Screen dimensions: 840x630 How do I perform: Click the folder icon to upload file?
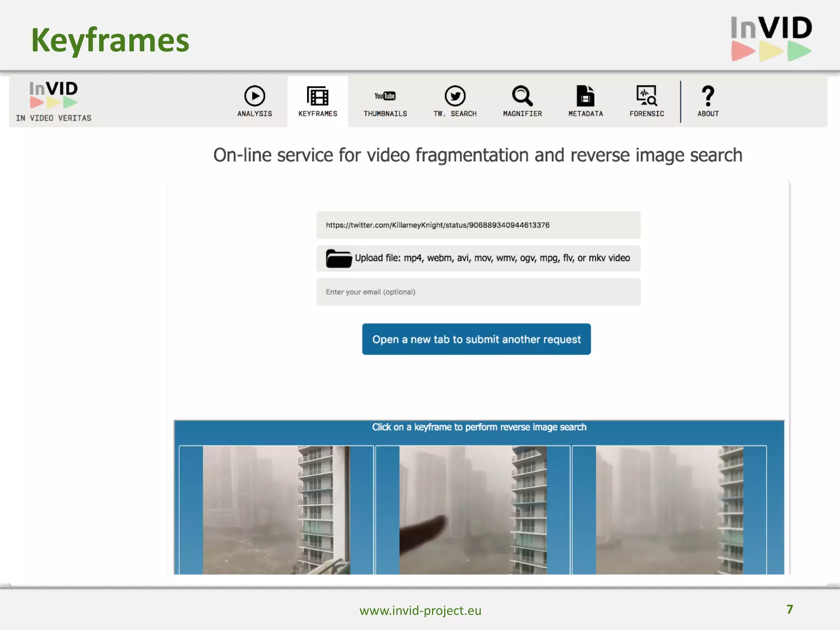(339, 258)
